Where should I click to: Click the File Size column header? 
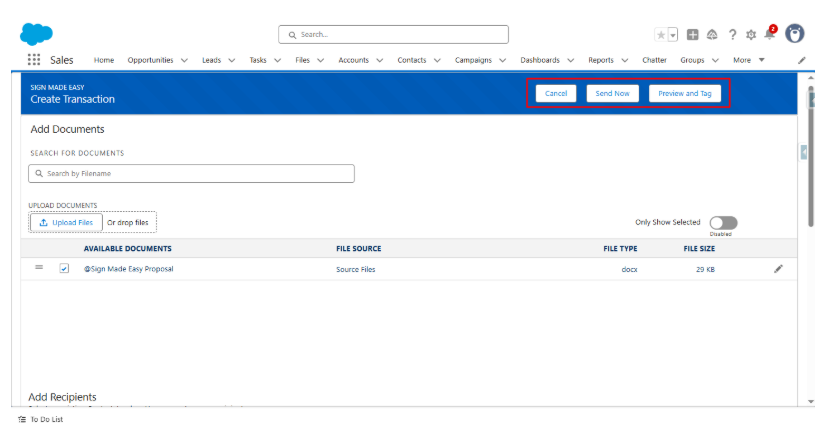pos(699,249)
